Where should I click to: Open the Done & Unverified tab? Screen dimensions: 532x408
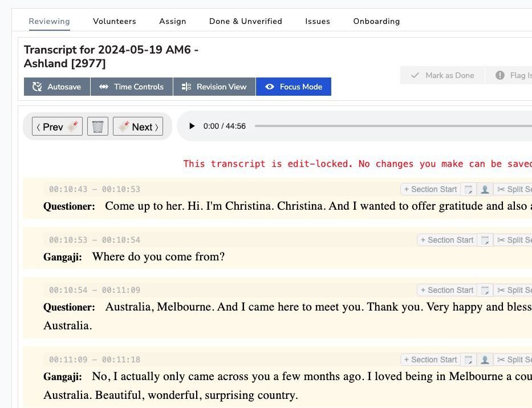[246, 21]
